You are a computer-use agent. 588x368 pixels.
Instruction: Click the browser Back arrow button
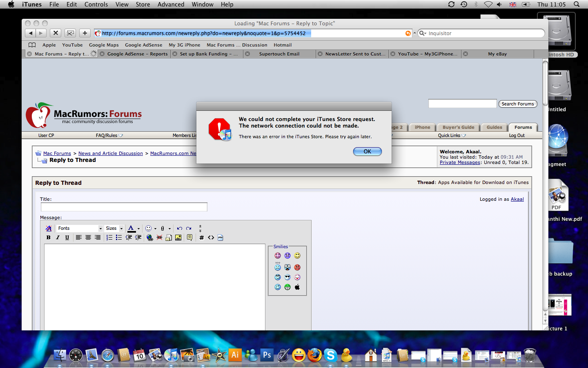tap(31, 33)
